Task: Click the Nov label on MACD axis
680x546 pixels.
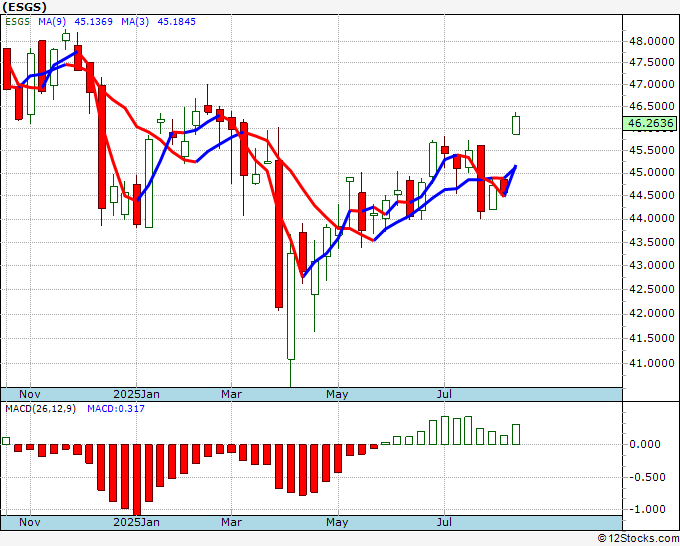Action: pos(29,522)
